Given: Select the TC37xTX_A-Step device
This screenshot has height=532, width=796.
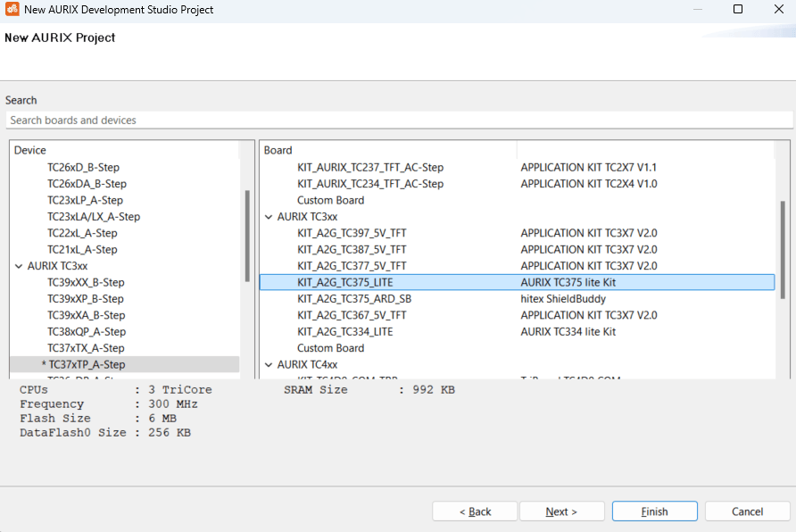Looking at the screenshot, I should pyautogui.click(x=86, y=348).
